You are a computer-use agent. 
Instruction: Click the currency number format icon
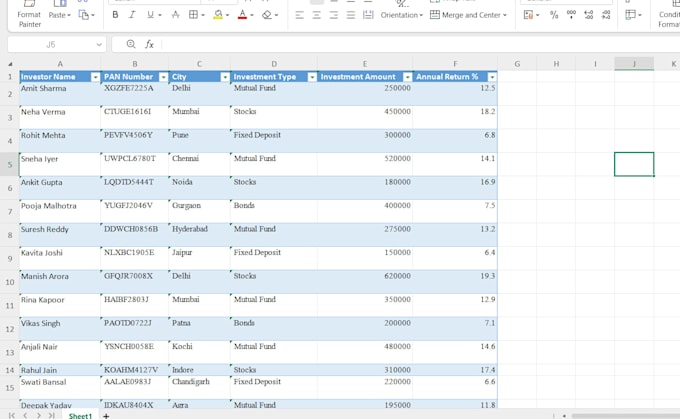tap(528, 15)
